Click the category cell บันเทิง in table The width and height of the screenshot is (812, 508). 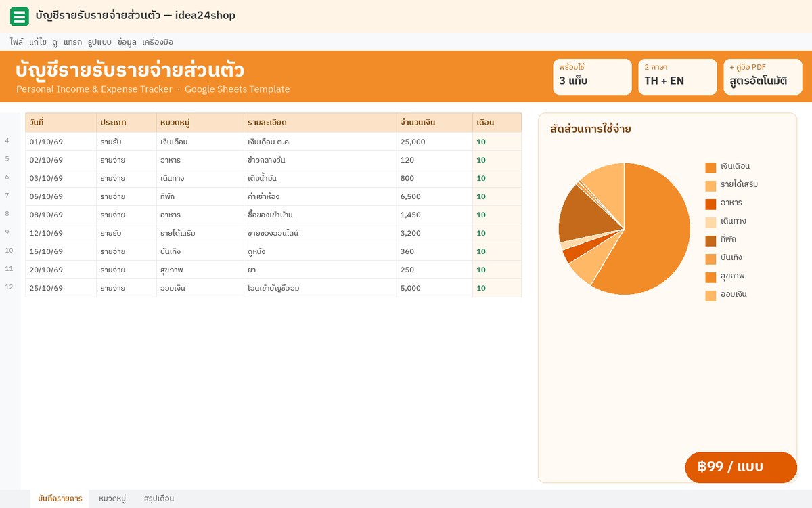[200, 251]
